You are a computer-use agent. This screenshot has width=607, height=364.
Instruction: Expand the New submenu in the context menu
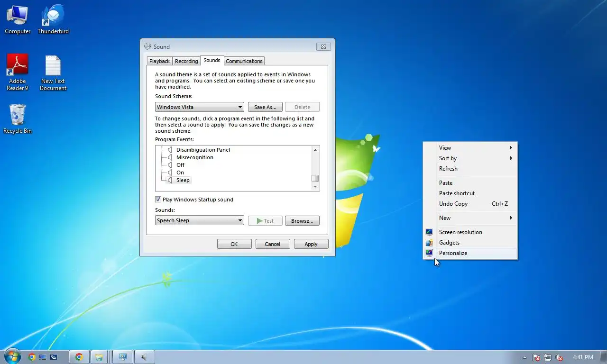pyautogui.click(x=470, y=218)
